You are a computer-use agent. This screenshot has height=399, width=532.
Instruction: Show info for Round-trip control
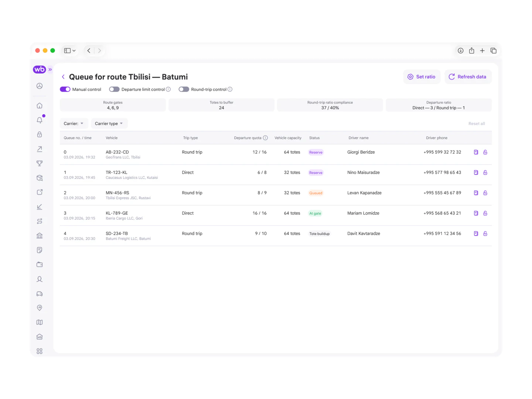click(x=230, y=89)
